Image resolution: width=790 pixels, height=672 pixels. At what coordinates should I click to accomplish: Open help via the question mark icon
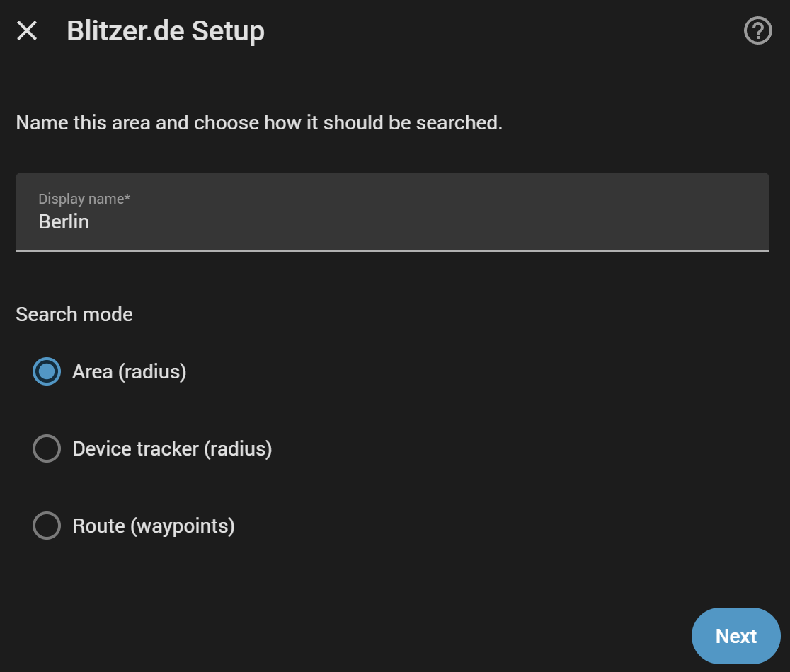(x=757, y=30)
